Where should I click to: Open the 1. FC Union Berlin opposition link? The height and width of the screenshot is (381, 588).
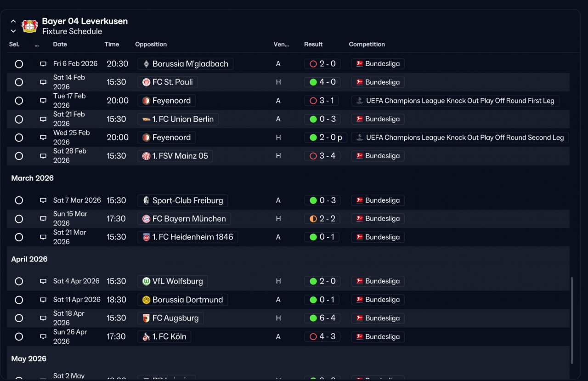(178, 119)
